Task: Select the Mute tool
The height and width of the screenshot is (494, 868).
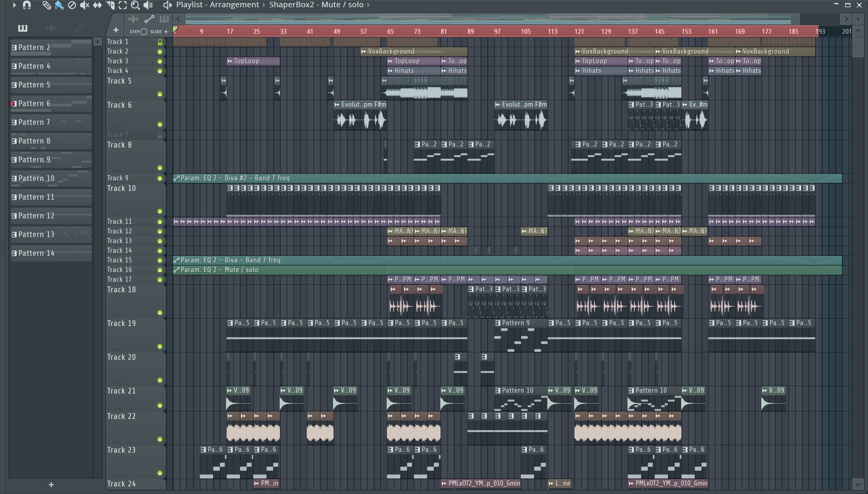Action: click(84, 5)
